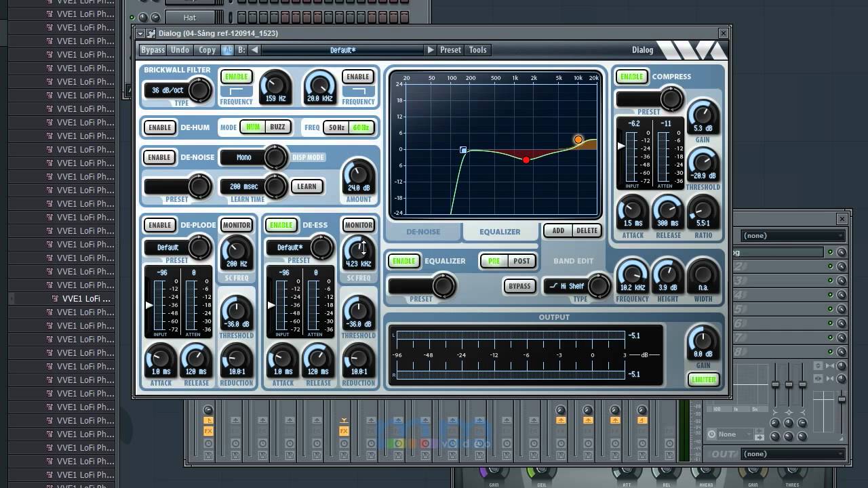Open the Hi Shelf band type selector

click(x=568, y=286)
